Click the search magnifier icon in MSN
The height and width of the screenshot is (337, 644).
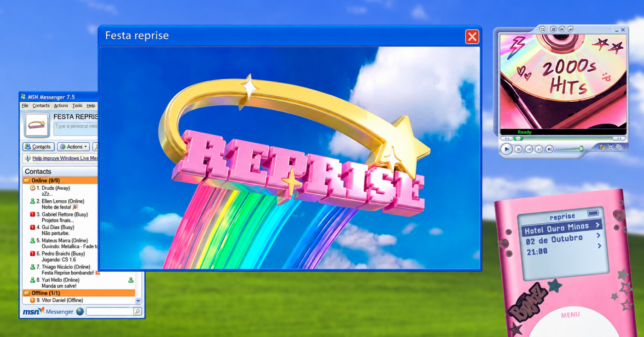pos(137,312)
